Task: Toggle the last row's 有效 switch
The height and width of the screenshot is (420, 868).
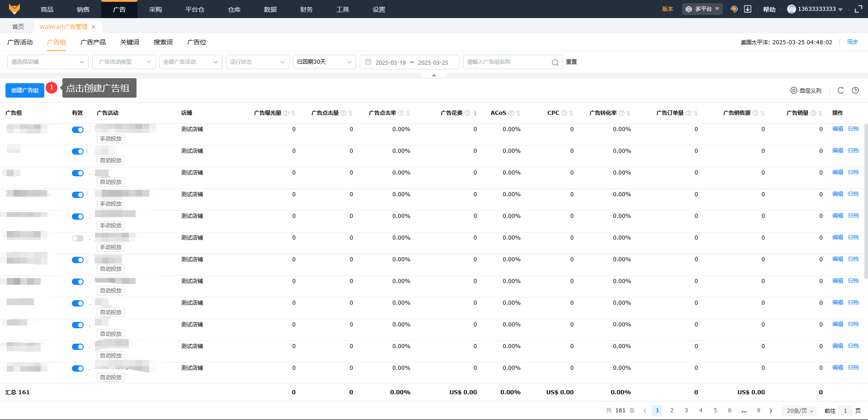Action: [78, 368]
